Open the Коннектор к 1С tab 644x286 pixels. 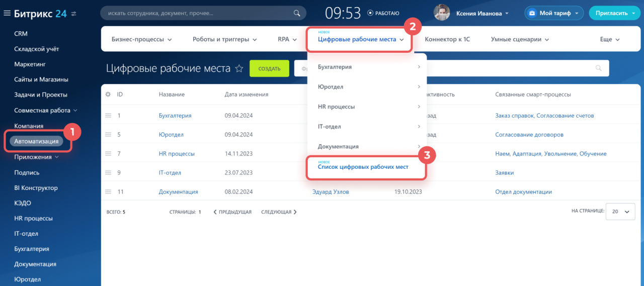[x=447, y=39]
